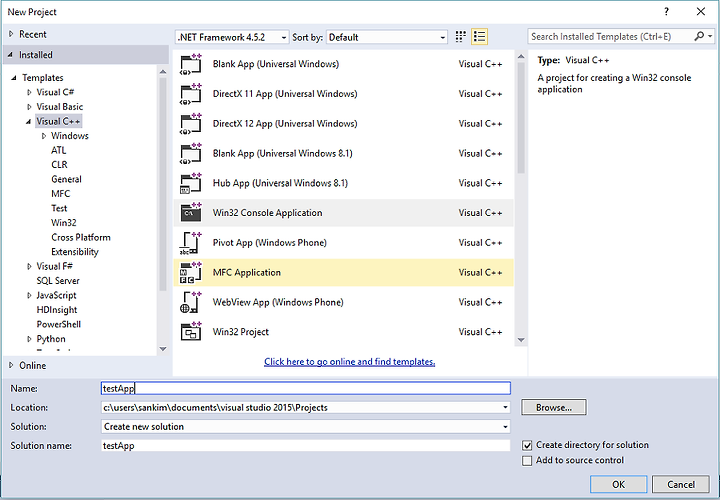Enable Add to source control checkbox
Image resolution: width=720 pixels, height=500 pixels.
click(527, 461)
